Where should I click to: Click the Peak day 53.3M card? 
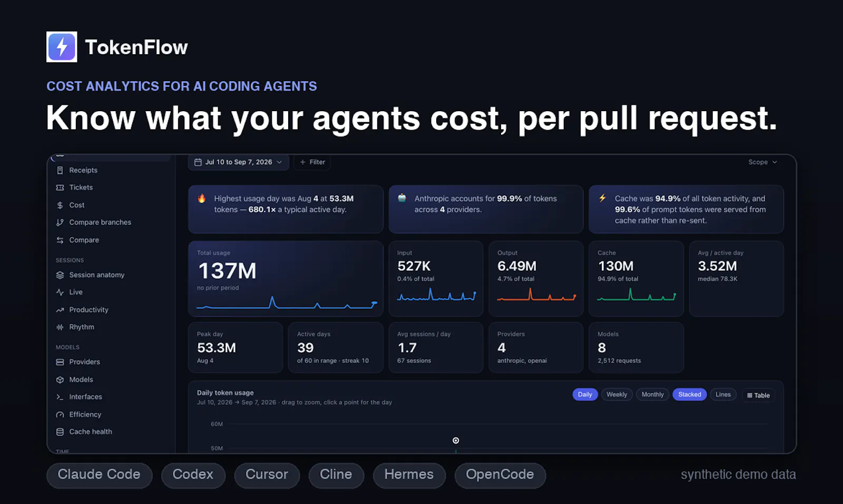[236, 348]
